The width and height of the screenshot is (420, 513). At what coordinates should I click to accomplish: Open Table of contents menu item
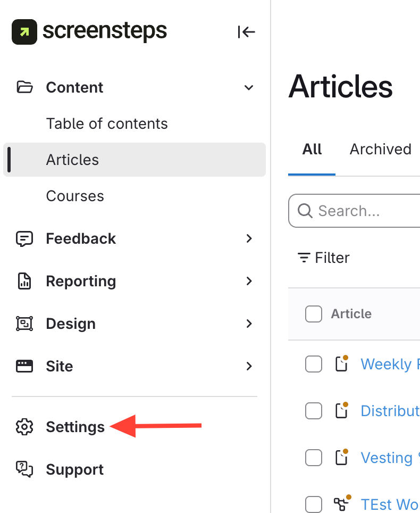pyautogui.click(x=107, y=123)
